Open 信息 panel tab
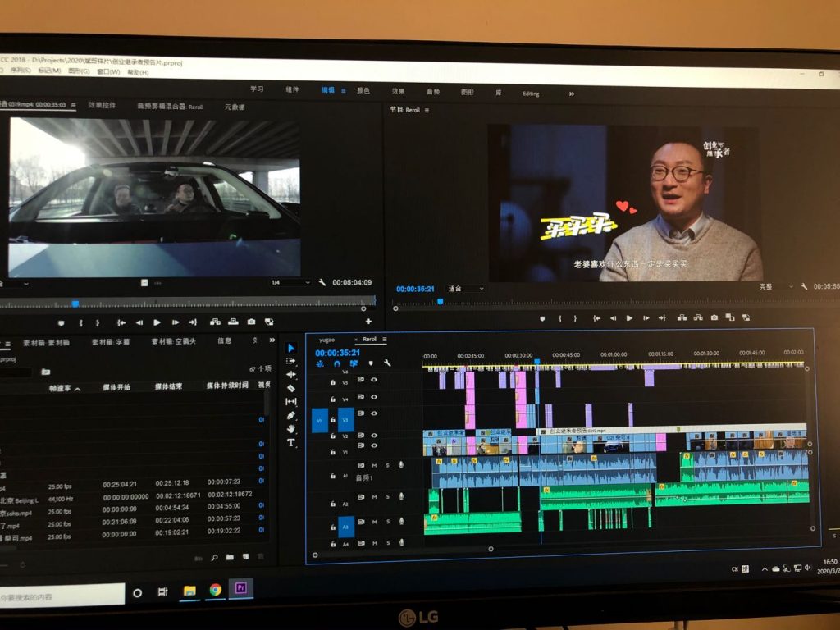 225,340
